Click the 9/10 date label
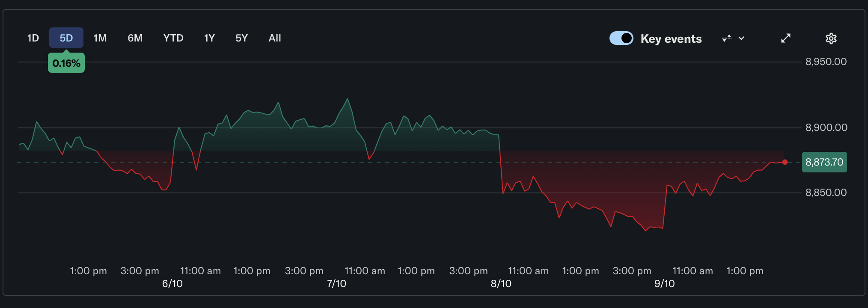Screen dimensions: 868x308 click(665, 284)
